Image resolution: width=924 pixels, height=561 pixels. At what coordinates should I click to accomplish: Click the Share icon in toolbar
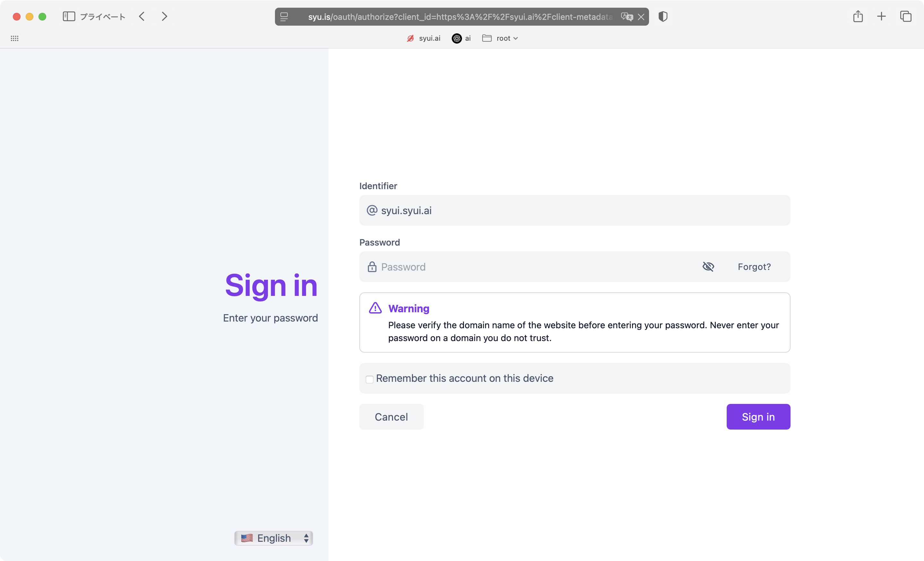(858, 16)
